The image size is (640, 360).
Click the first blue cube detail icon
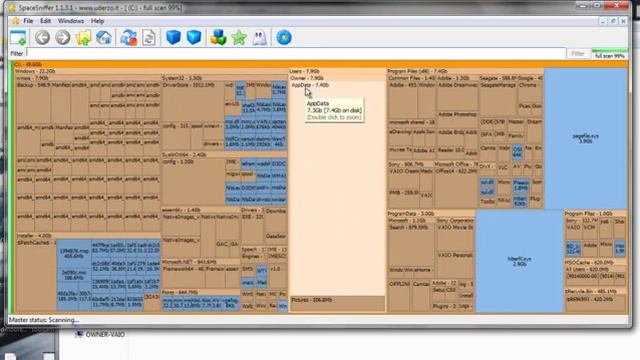pyautogui.click(x=173, y=38)
